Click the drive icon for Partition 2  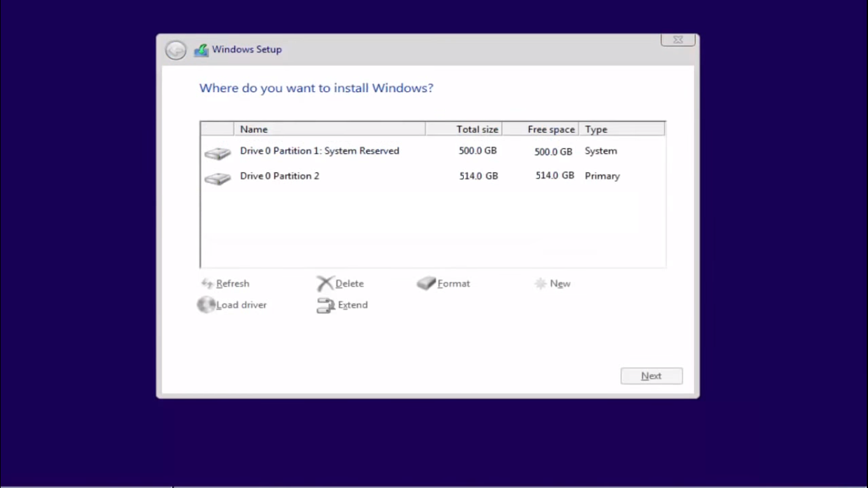[x=217, y=179]
